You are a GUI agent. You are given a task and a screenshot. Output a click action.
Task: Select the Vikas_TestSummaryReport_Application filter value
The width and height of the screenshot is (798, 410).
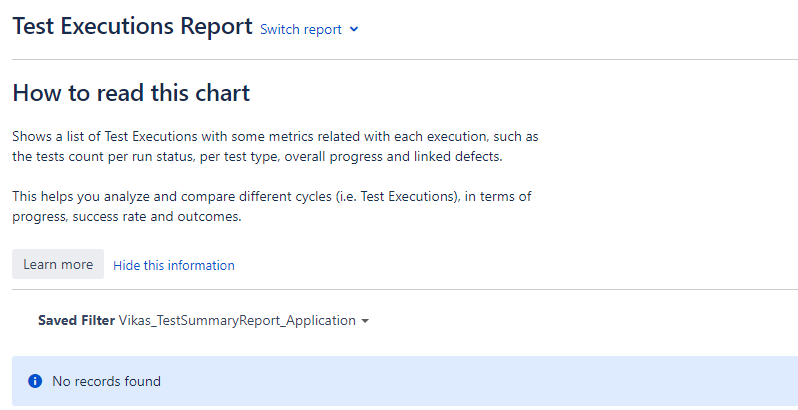pyautogui.click(x=237, y=320)
